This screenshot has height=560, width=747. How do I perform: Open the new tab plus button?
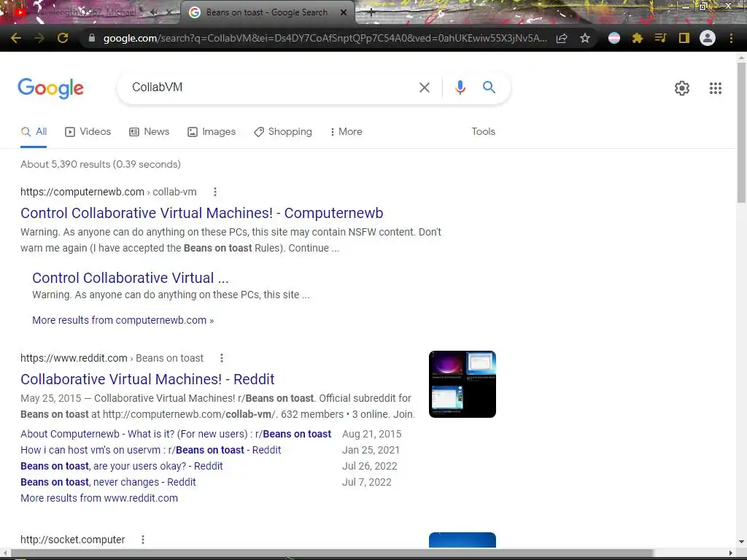coord(371,13)
